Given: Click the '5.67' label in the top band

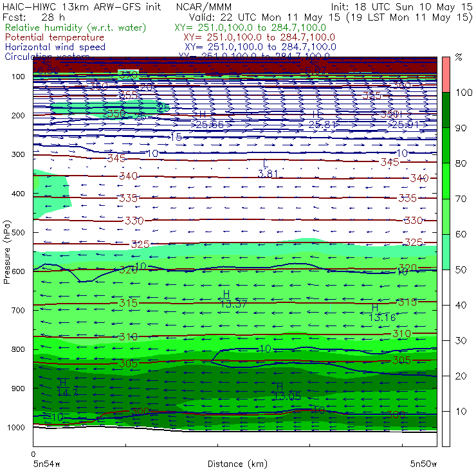Looking at the screenshot, I should 315,71.
